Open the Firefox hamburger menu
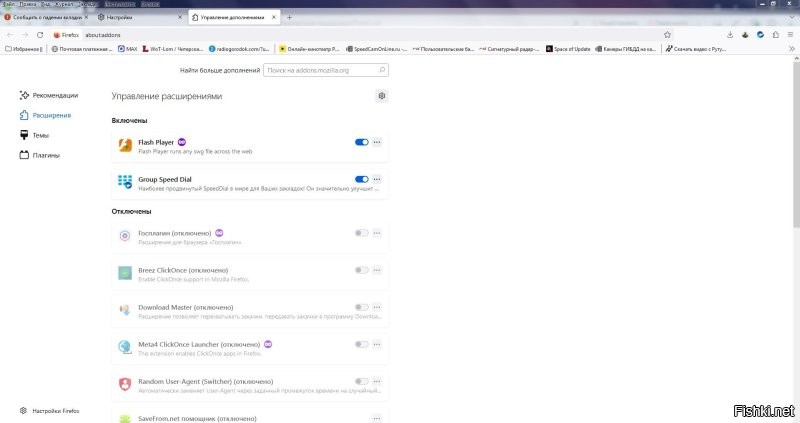800x423 pixels. [x=790, y=35]
